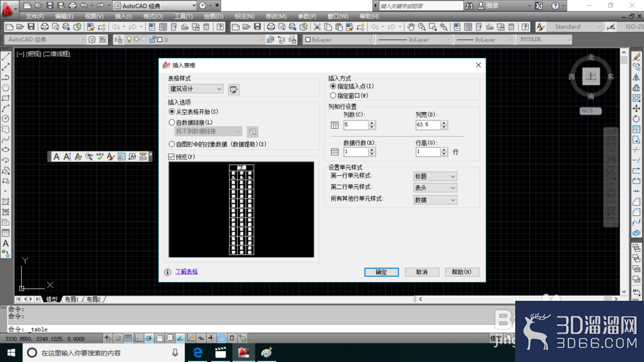Switch to the 布局1 layout tab
This screenshot has height=362, width=644.
click(72, 299)
